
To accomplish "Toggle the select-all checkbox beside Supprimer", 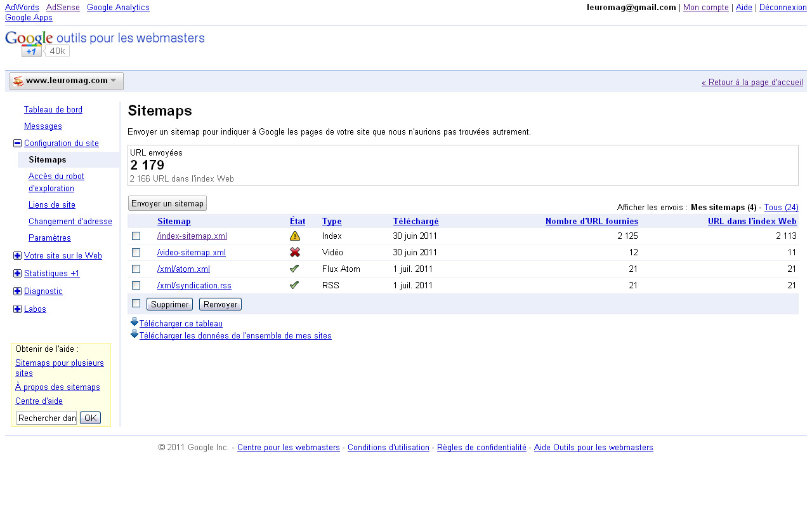I will [136, 304].
